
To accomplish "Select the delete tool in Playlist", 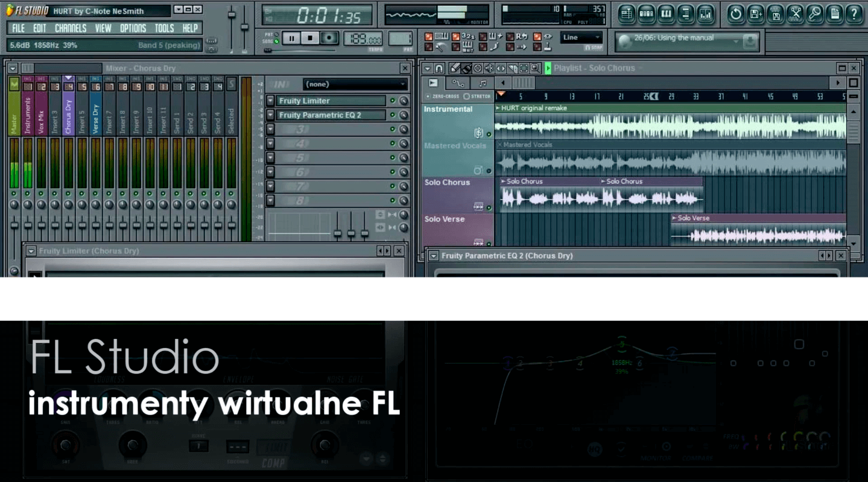I will coord(478,68).
